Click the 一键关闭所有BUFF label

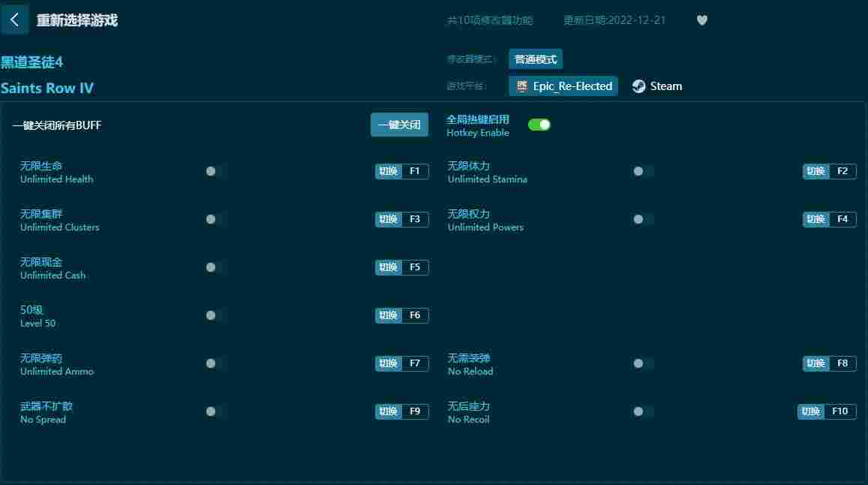click(x=57, y=125)
